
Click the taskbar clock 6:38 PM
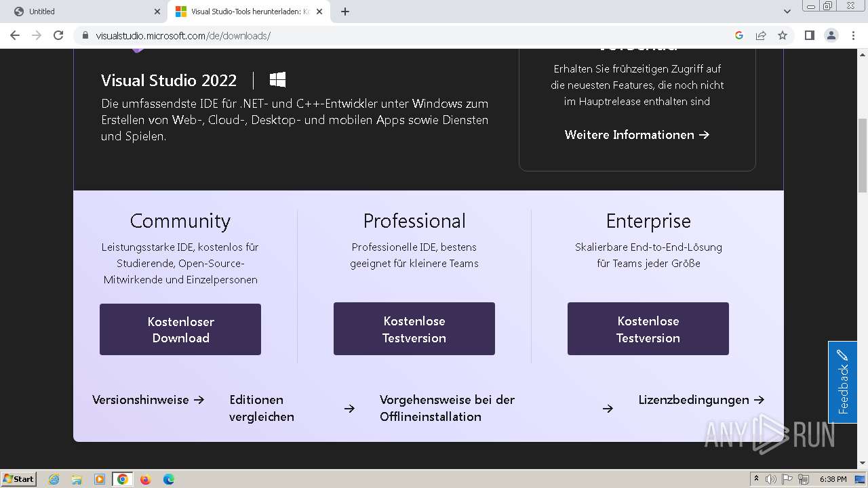(x=833, y=479)
